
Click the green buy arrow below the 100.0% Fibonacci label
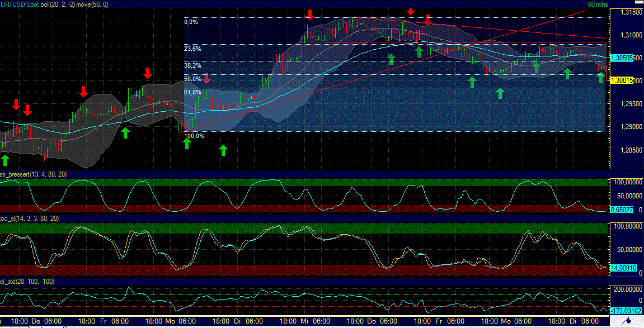[x=187, y=144]
